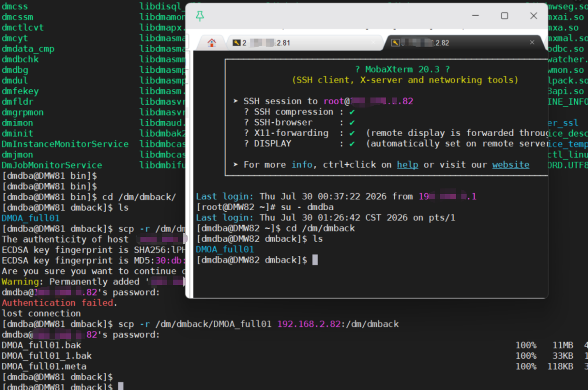Visit the 'website' link in the banner

tap(511, 165)
